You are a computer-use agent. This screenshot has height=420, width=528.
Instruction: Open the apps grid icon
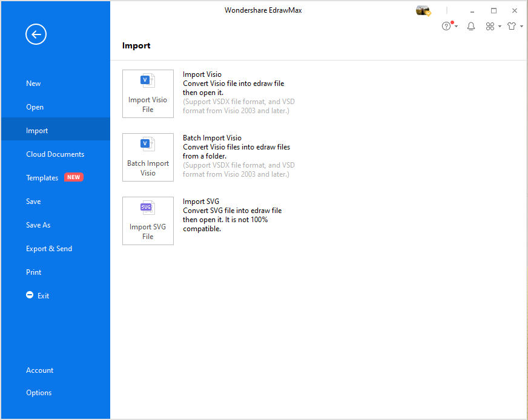click(x=490, y=26)
